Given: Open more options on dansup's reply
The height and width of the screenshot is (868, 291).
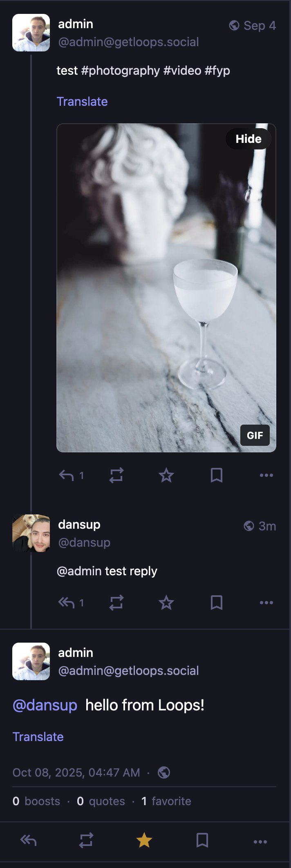Looking at the screenshot, I should (x=266, y=603).
